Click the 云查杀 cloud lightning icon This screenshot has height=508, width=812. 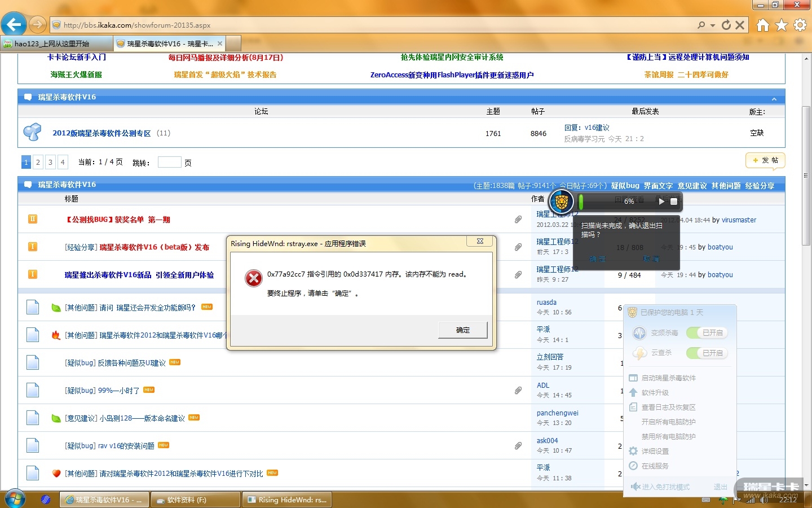pos(639,353)
